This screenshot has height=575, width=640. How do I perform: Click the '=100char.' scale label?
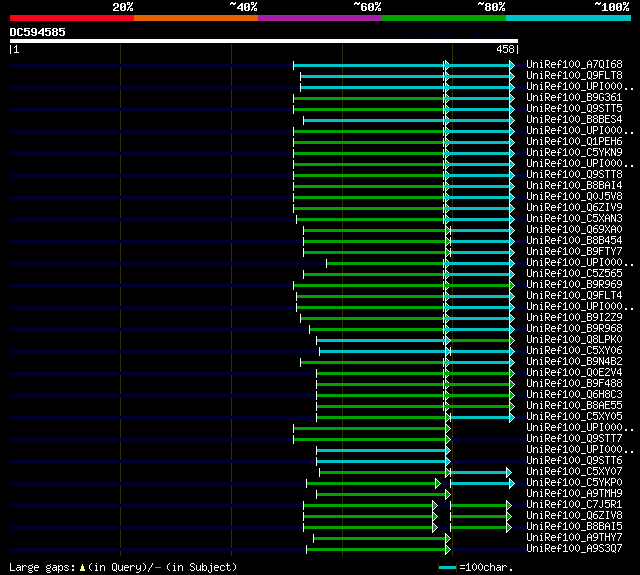click(x=486, y=568)
